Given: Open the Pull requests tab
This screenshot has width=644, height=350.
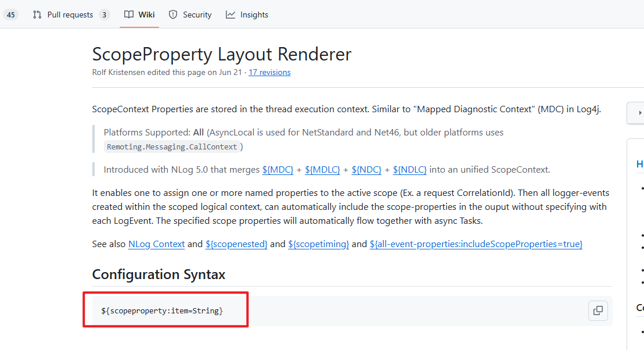Looking at the screenshot, I should tap(71, 15).
